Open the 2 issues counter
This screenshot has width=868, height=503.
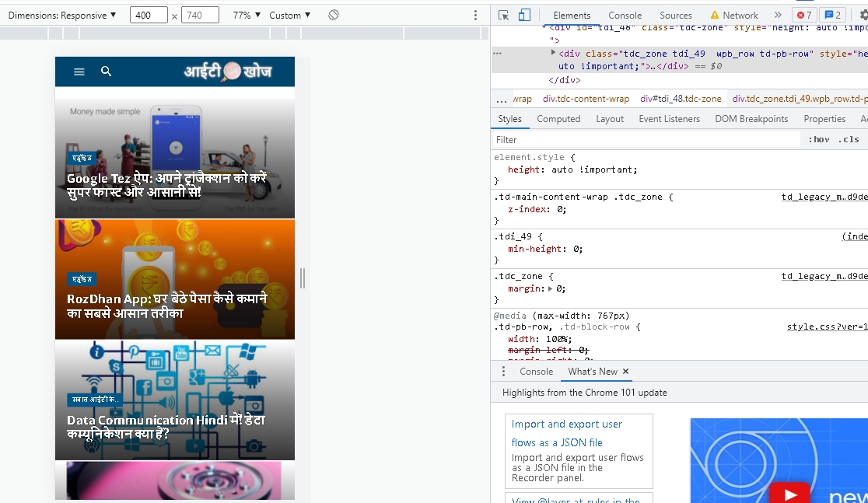[x=833, y=15]
